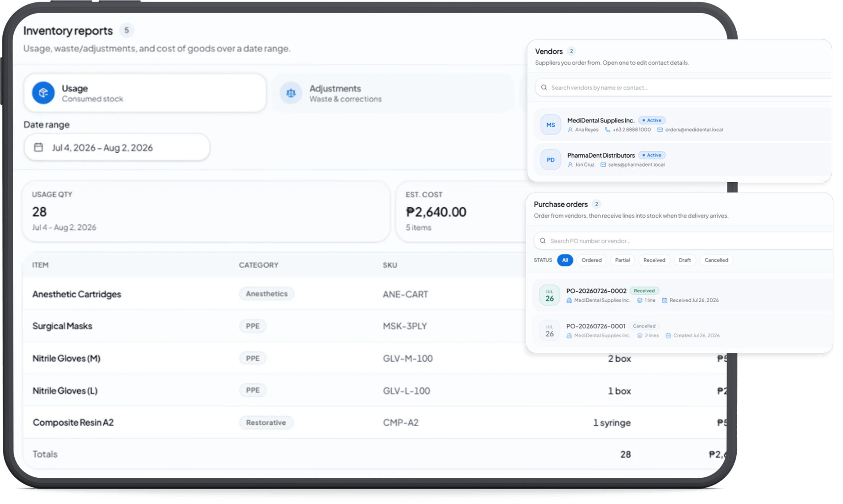Click the calendar icon in date range
The image size is (843, 504).
pos(38,147)
